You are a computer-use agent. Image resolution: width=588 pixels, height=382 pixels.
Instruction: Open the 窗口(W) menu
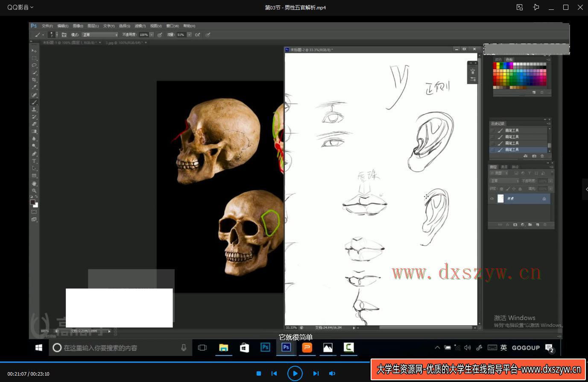[173, 26]
